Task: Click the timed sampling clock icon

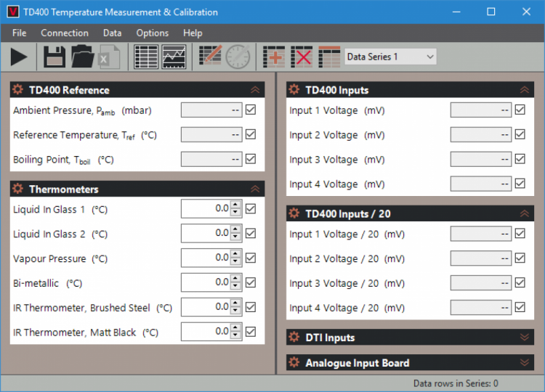Action: pyautogui.click(x=238, y=57)
